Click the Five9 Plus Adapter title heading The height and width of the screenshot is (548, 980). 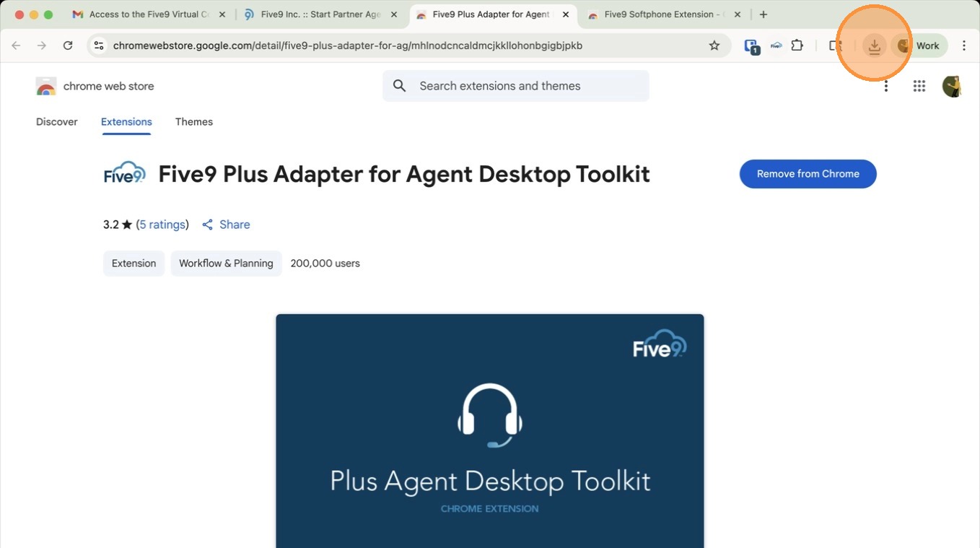[x=404, y=174]
